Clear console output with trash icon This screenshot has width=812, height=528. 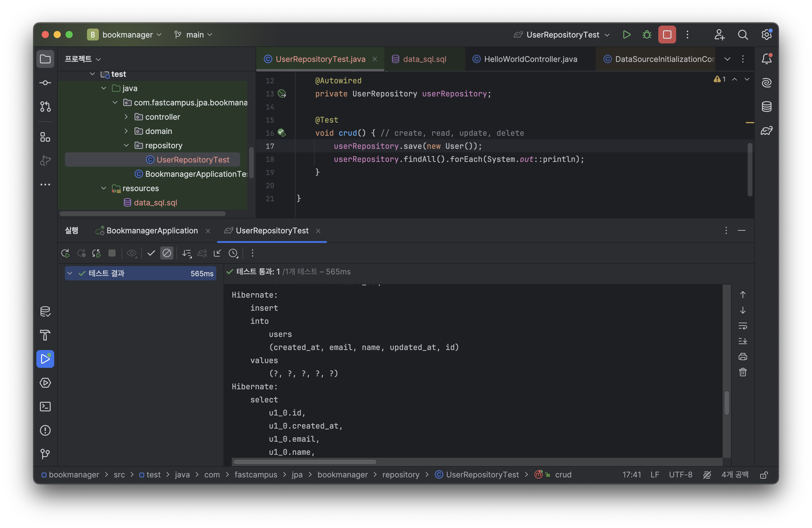pos(743,372)
